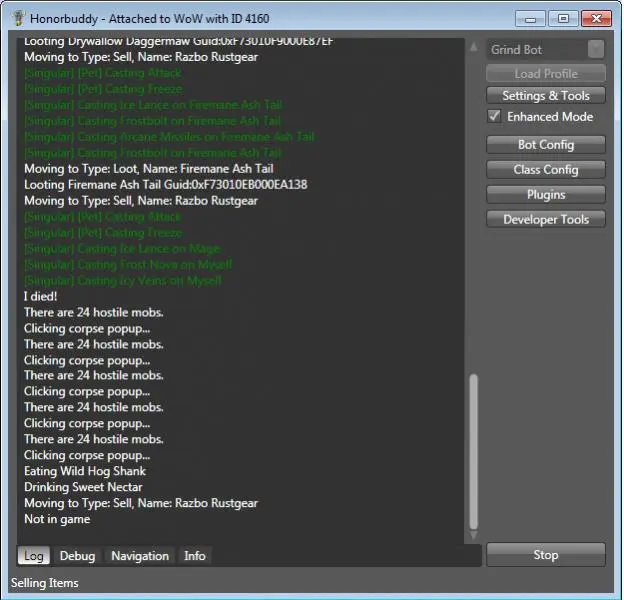This screenshot has height=600, width=624.
Task: Select 'Casting Frost Nova on Myself' log line
Action: [x=128, y=265]
